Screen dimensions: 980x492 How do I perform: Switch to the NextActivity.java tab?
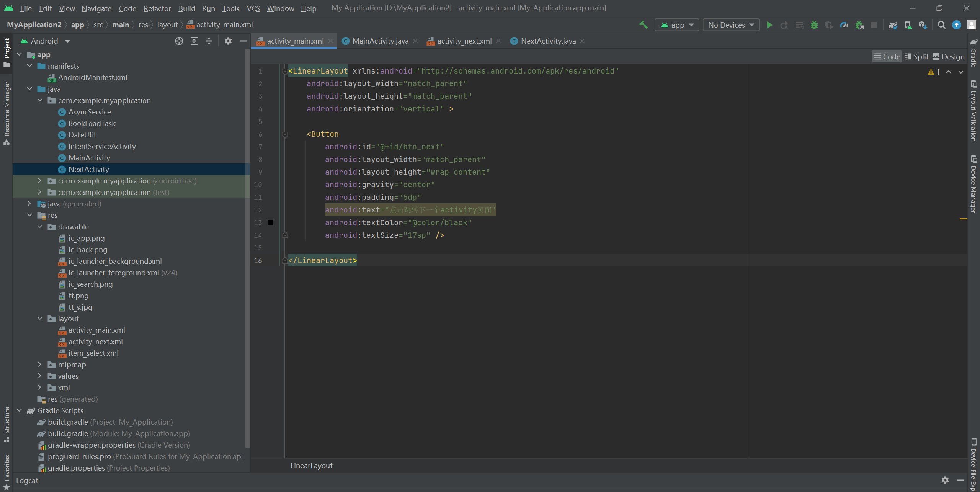pyautogui.click(x=548, y=41)
